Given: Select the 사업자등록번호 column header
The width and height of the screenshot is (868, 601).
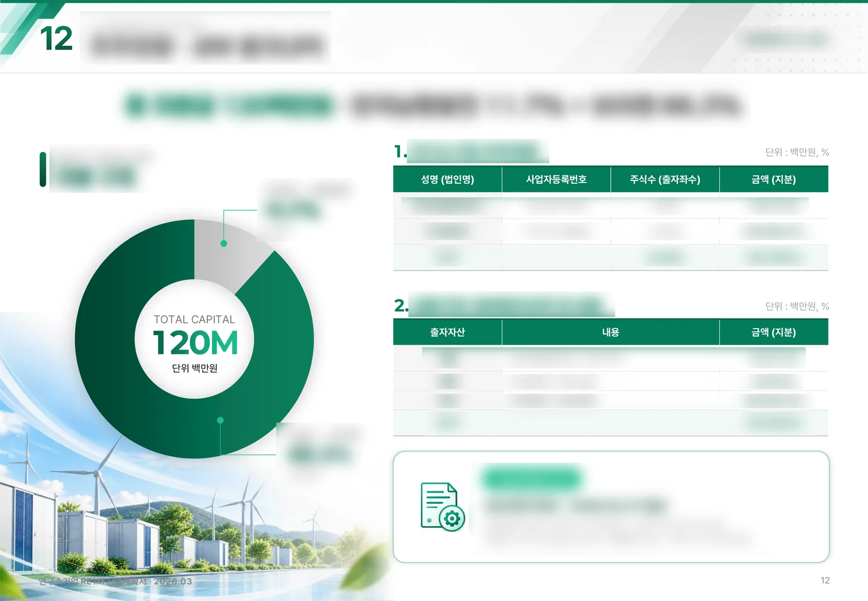Looking at the screenshot, I should (x=556, y=180).
